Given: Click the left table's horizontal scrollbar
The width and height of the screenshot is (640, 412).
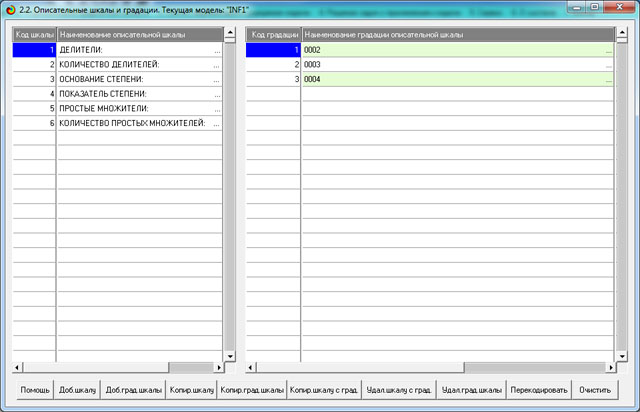Looking at the screenshot, I should pyautogui.click(x=120, y=366).
